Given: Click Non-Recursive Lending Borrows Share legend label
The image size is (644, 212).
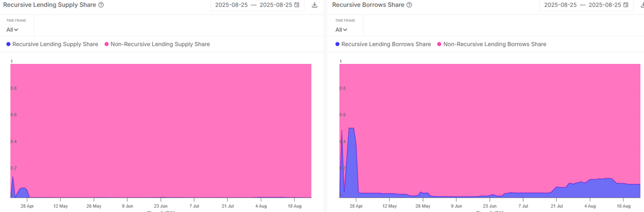Looking at the screenshot, I should pyautogui.click(x=495, y=44).
